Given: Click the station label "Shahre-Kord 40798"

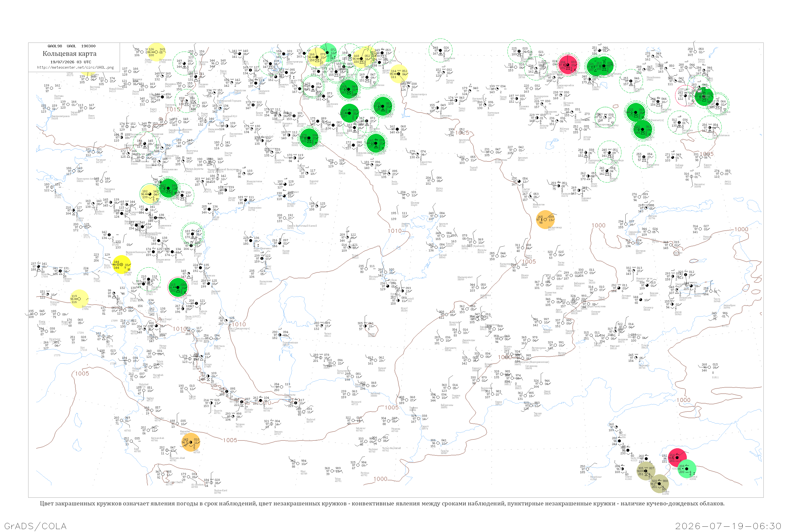Looking at the screenshot, I should point(221,491).
